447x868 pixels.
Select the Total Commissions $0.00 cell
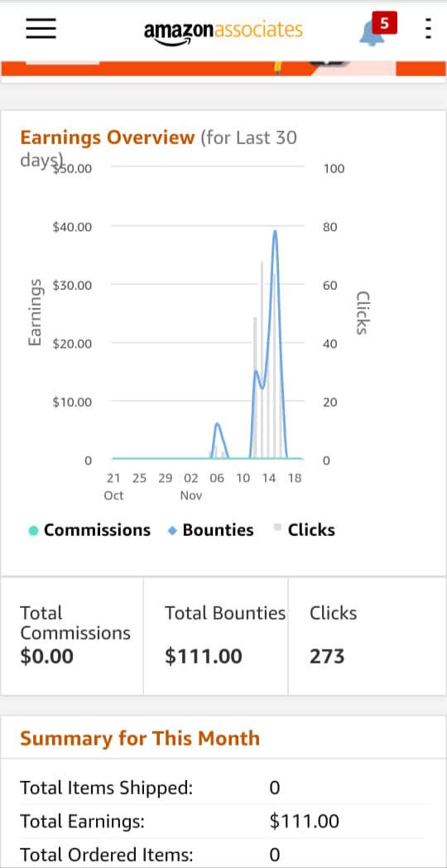73,635
